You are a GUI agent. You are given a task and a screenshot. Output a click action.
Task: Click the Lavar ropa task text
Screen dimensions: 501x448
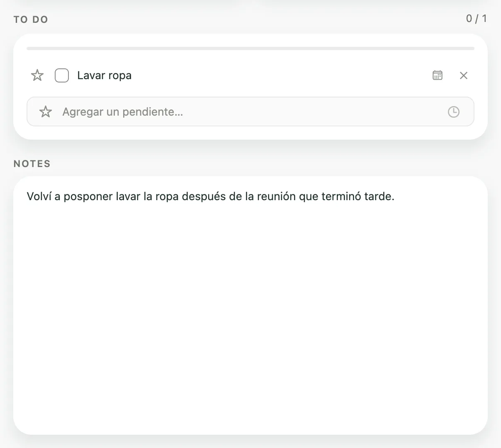[105, 75]
